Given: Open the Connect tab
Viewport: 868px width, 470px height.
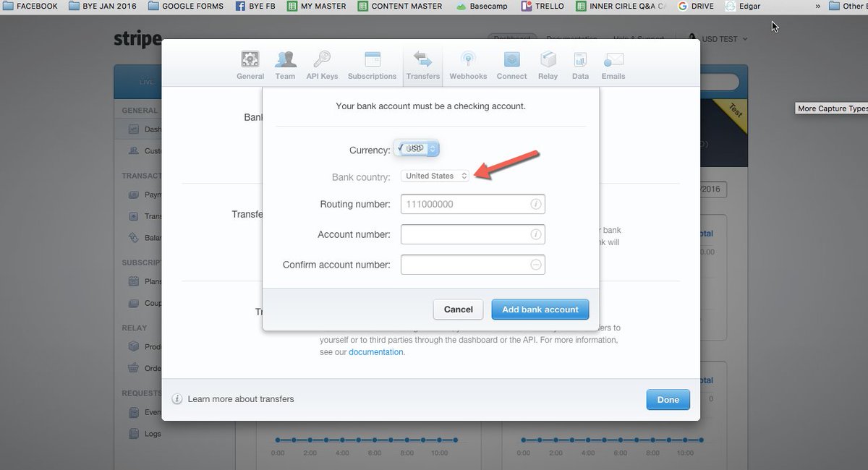Looking at the screenshot, I should point(511,65).
